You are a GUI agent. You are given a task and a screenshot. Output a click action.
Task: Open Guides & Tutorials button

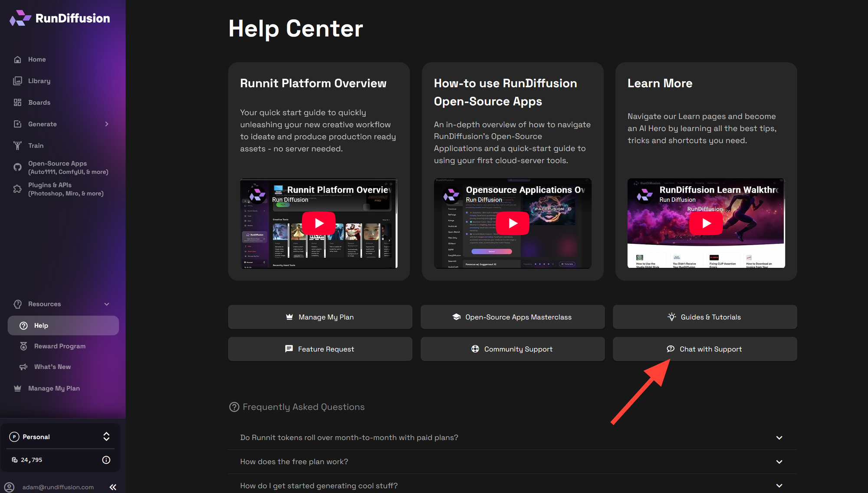[705, 317]
